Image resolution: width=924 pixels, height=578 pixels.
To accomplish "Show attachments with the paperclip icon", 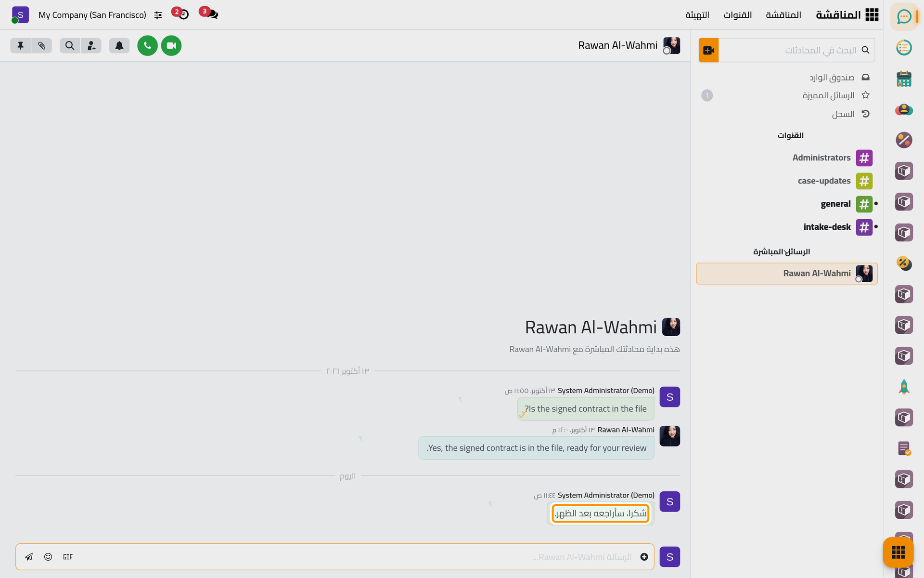I will pos(42,46).
